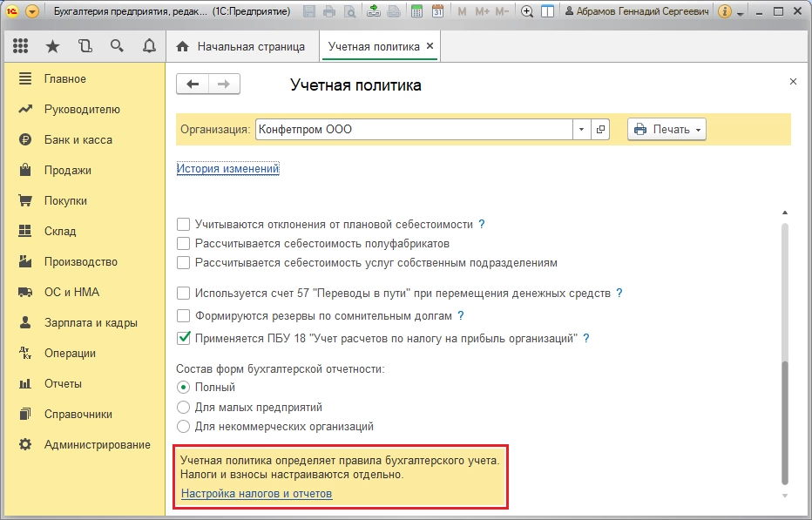This screenshot has height=520, width=812.
Task: Click the form's vertical scrollbar
Action: click(x=784, y=418)
